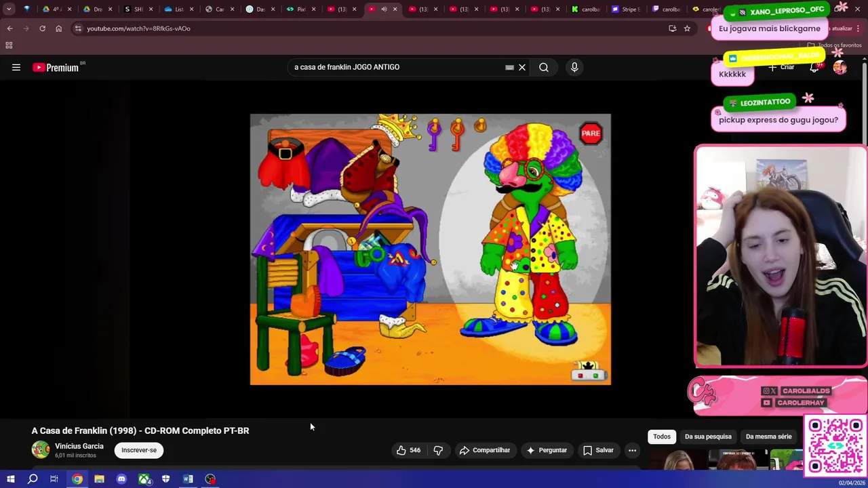Viewport: 868px width, 488px height.
Task: Subscribe using the Inscrever-se button
Action: (x=139, y=450)
